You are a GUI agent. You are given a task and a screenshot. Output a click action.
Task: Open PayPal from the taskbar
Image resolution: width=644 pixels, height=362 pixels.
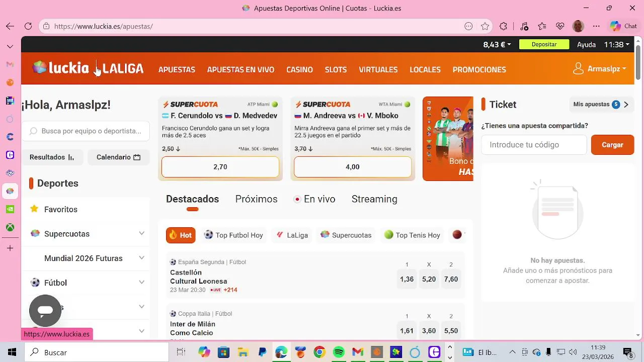tap(262, 352)
